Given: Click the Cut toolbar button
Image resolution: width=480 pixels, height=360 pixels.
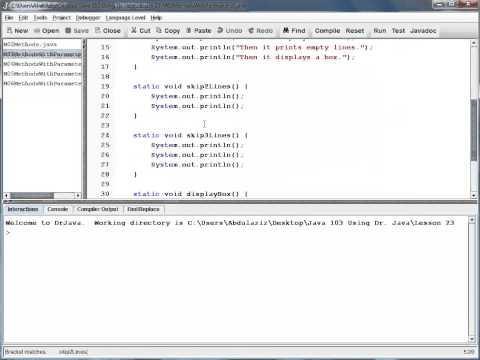Looking at the screenshot, I should pos(141,31).
